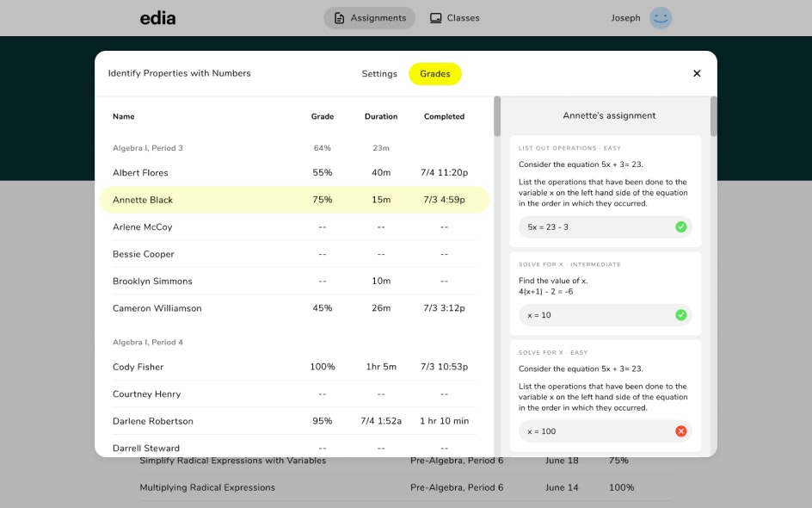Click the student list scrollbar
The image size is (812, 508).
(497, 116)
